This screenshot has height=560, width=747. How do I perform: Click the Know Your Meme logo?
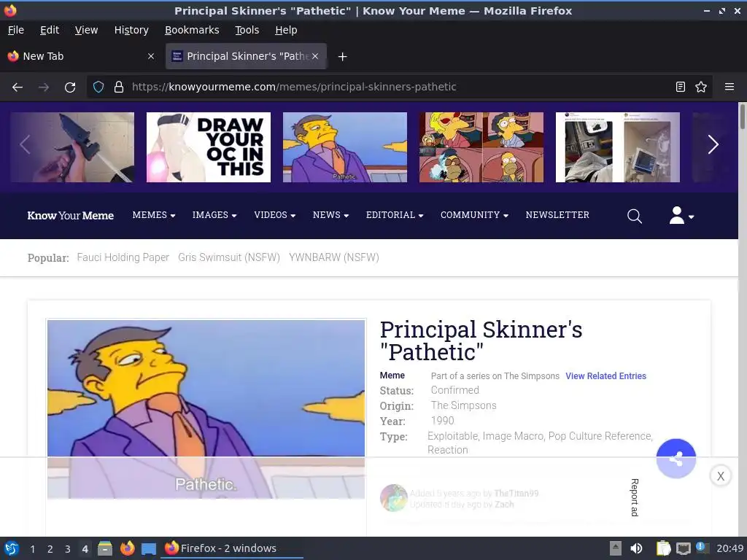tap(71, 216)
